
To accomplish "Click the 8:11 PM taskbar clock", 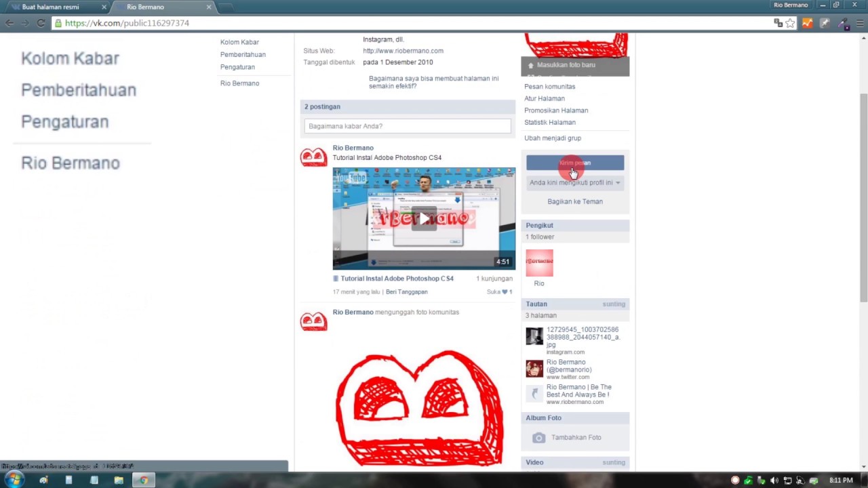I will (x=841, y=481).
